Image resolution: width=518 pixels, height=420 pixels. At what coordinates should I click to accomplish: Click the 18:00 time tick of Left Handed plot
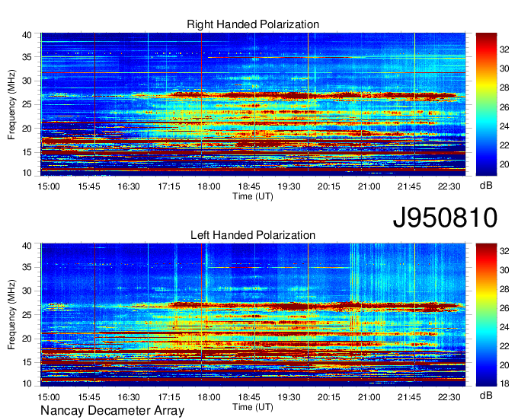(x=209, y=397)
